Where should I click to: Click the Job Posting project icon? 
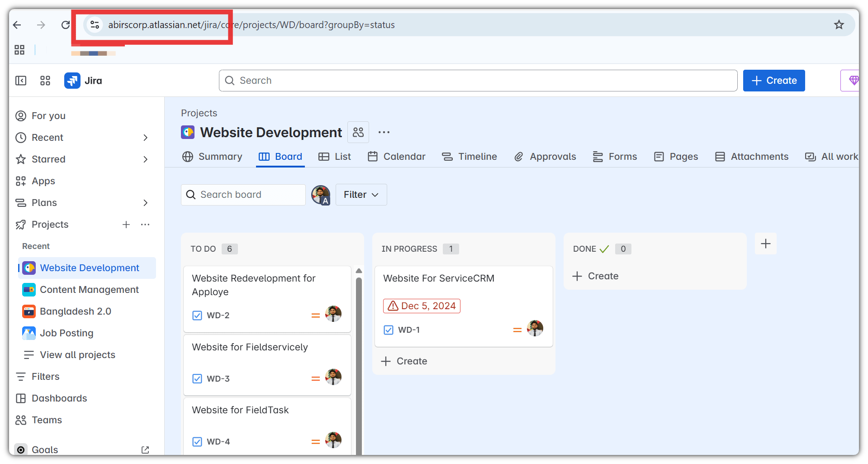coord(29,333)
